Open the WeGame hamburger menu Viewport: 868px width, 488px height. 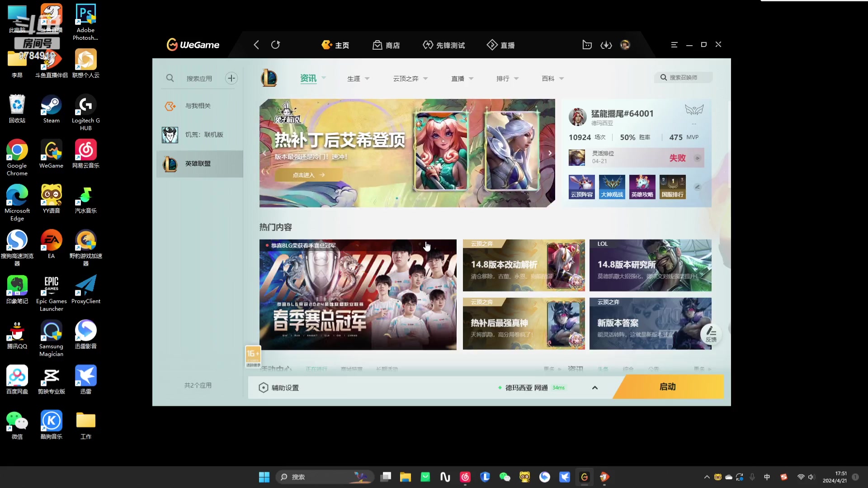[674, 45]
